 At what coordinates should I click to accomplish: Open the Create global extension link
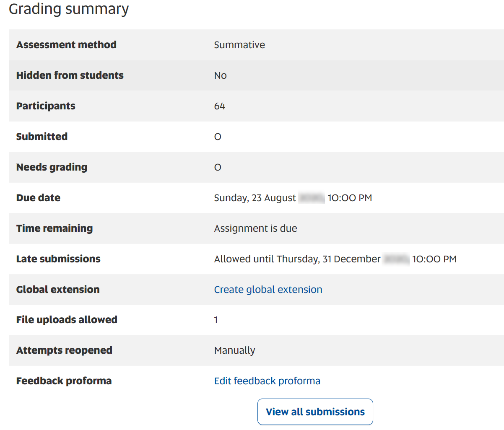268,289
